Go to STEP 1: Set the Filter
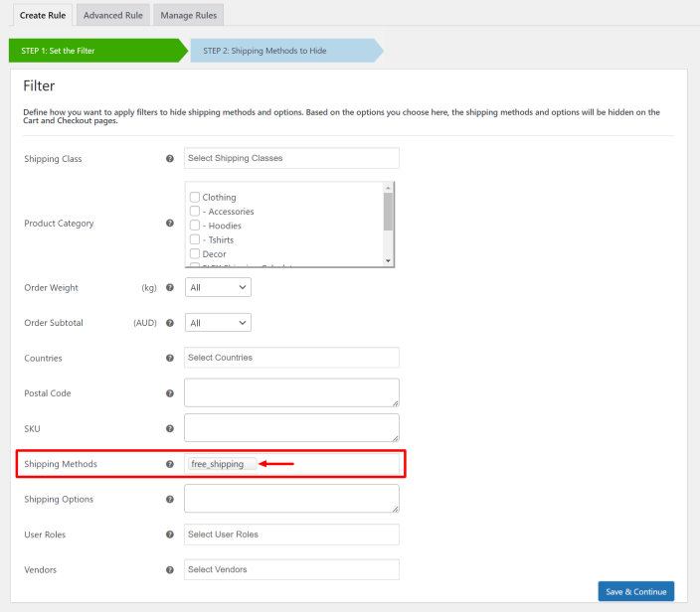Screen dimensions: 700x612 tap(98, 51)
